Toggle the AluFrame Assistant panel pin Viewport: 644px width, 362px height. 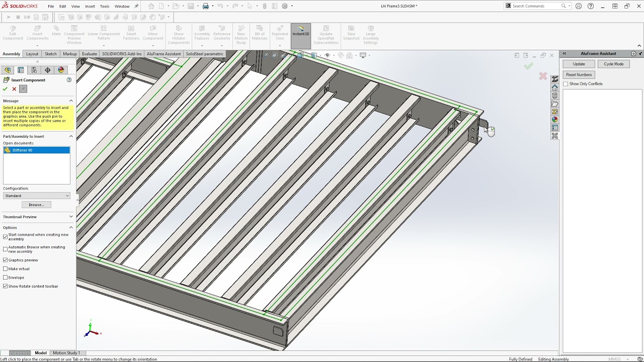[640, 53]
